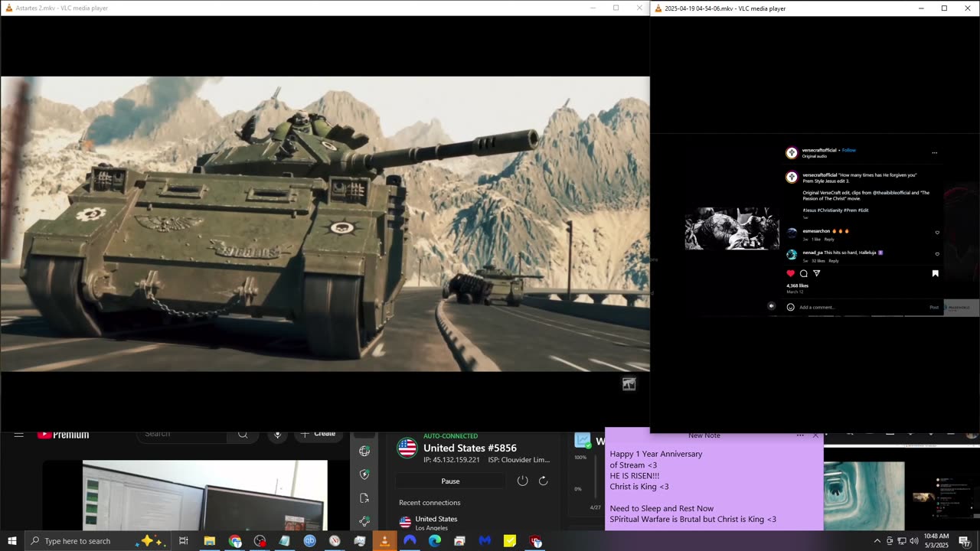Open the sticky note three-dot menu
This screenshot has width=980, height=551.
point(800,435)
